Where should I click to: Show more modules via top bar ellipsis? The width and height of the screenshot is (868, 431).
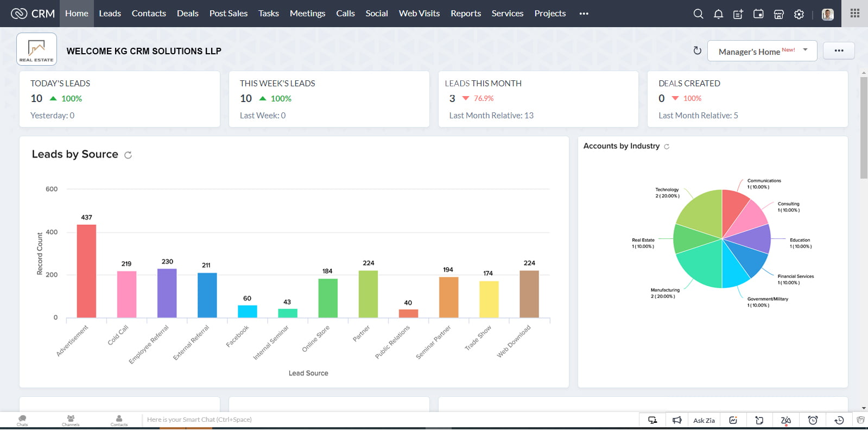[584, 14]
